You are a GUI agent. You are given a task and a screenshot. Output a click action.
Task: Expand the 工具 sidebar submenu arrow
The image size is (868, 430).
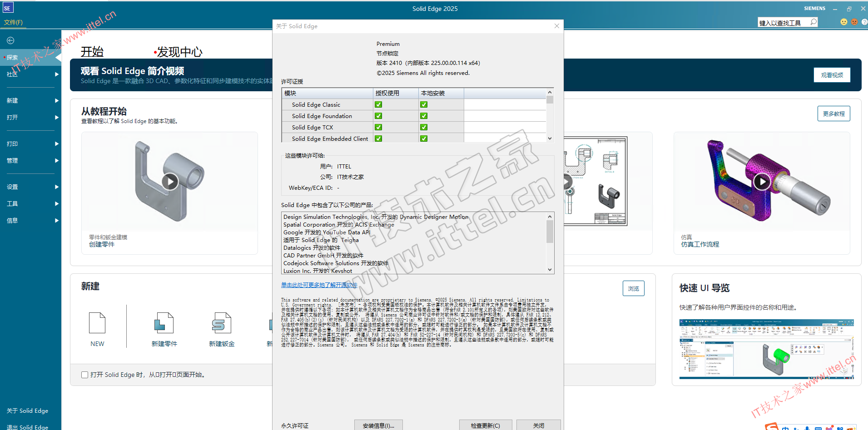point(57,203)
